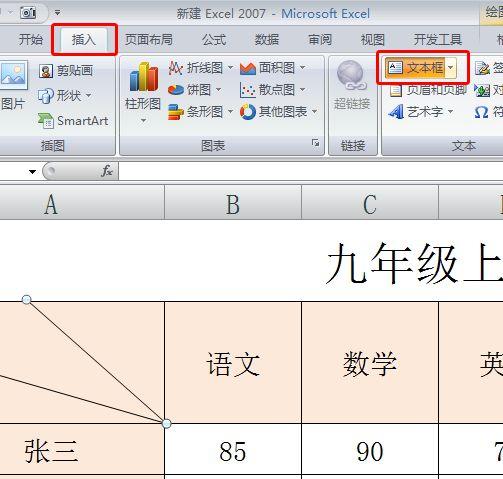Screen dimensions: 503x479
Task: Click the 柱形图 column chart icon
Action: 144,77
